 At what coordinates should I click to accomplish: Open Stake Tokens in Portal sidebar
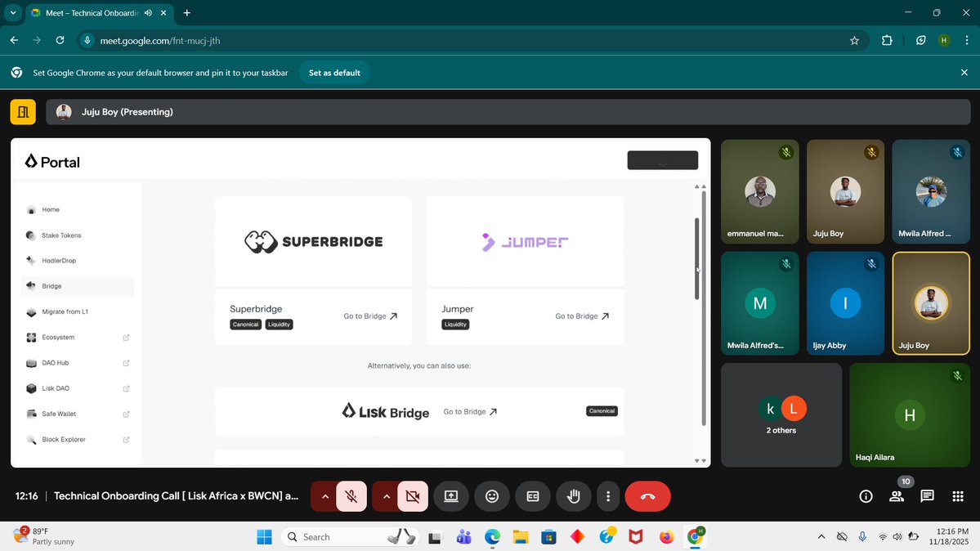(x=78, y=235)
